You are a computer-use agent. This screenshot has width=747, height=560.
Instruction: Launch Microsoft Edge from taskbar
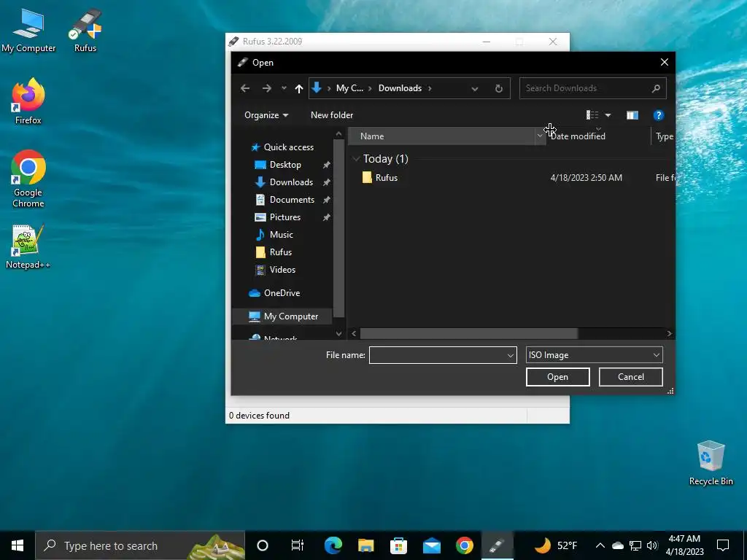pos(333,545)
